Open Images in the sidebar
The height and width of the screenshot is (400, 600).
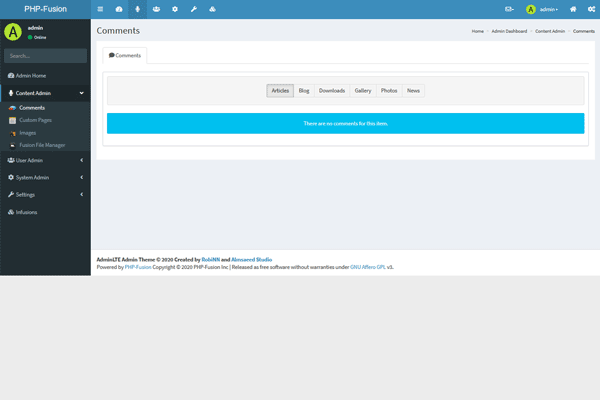point(28,133)
